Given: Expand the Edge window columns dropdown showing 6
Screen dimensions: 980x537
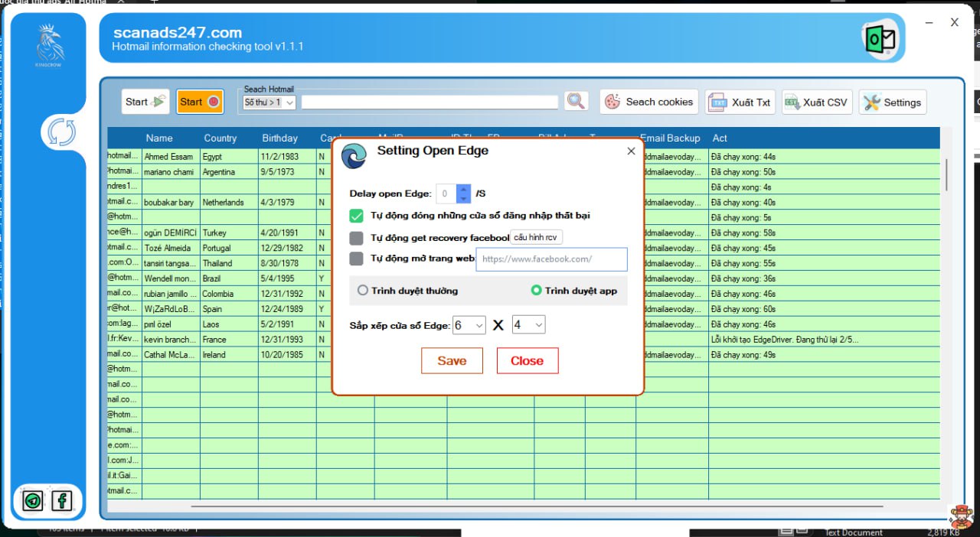Looking at the screenshot, I should click(x=469, y=325).
